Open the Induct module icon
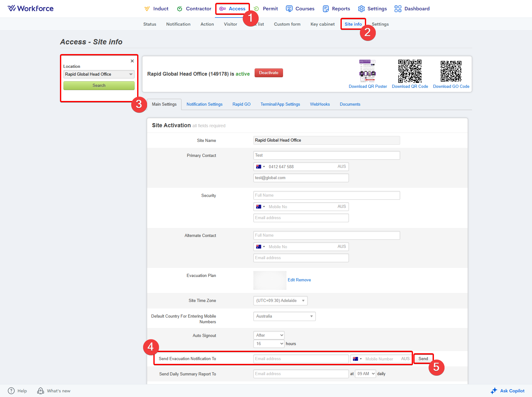The image size is (532, 397). [x=147, y=9]
